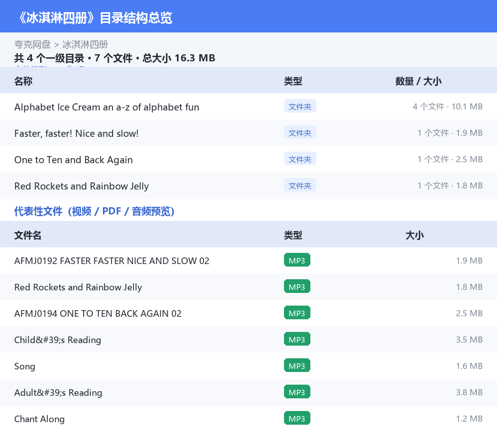
Task: Click the 3.5 MB size cell
Action: [469, 340]
